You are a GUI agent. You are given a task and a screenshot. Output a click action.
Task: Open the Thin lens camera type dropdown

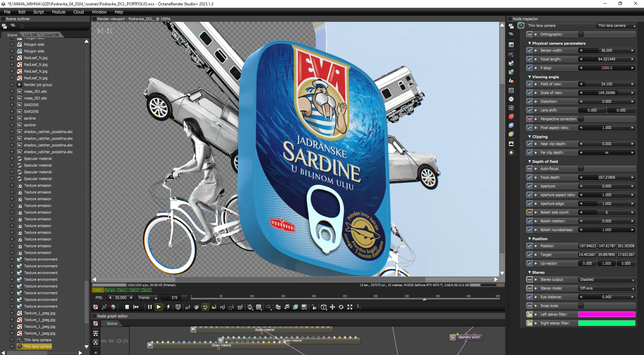(x=616, y=26)
